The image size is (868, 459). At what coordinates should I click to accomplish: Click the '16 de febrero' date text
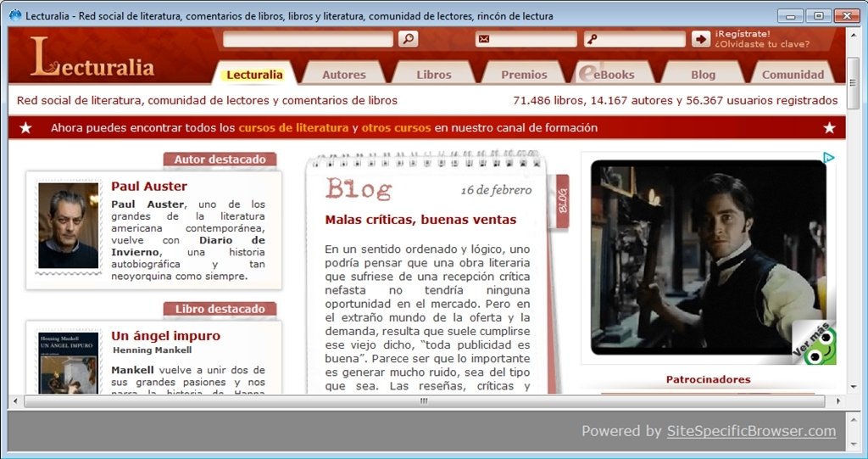click(x=496, y=190)
